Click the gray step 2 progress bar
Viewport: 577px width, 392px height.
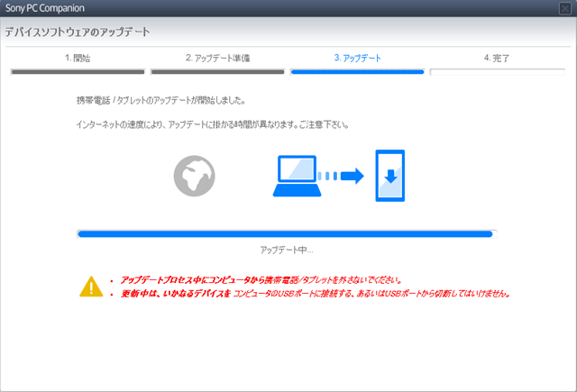click(x=217, y=72)
